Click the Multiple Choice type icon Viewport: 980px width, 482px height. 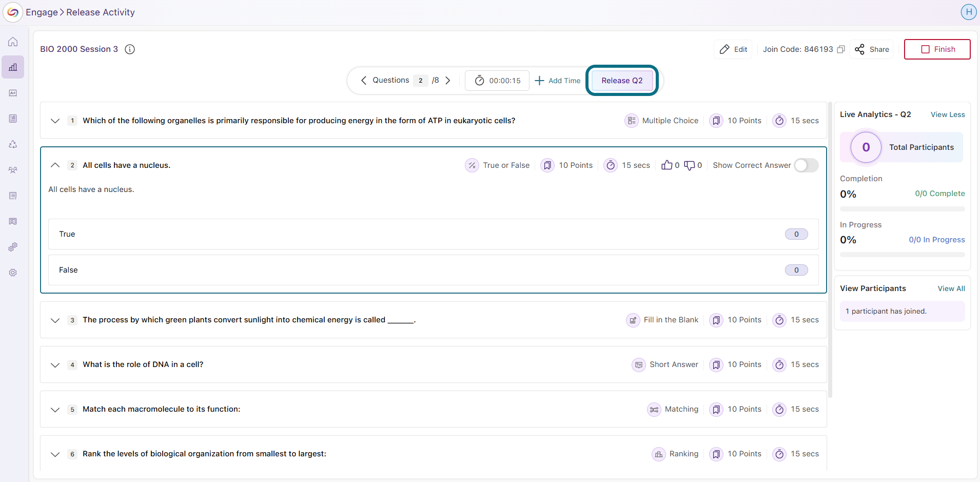coord(631,121)
